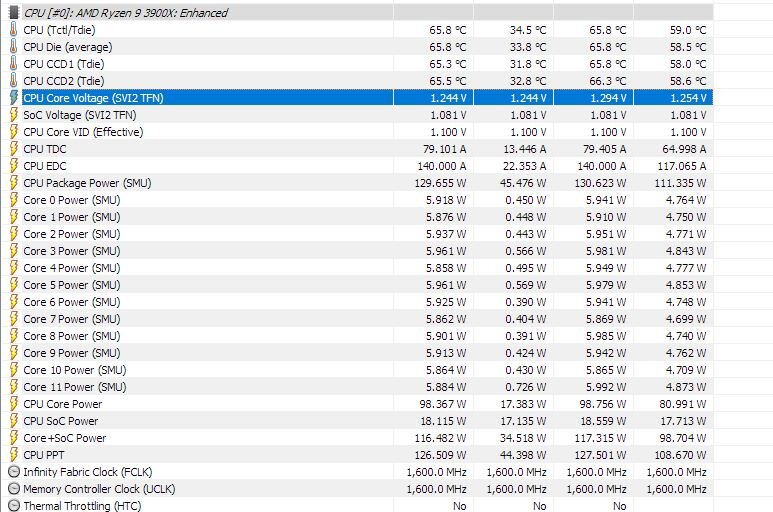Select the Core+SoC Power label
The image size is (773, 512).
coord(65,438)
